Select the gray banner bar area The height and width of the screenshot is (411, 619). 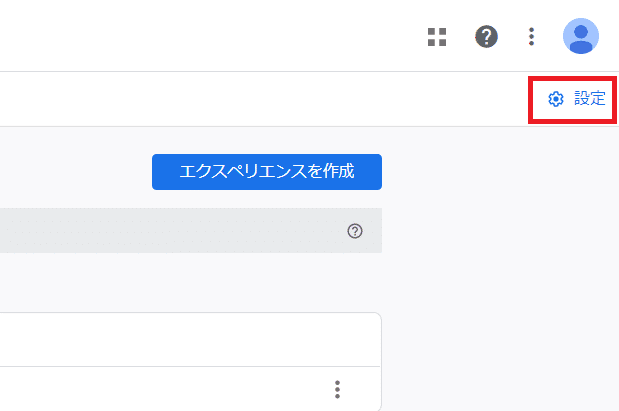(191, 231)
